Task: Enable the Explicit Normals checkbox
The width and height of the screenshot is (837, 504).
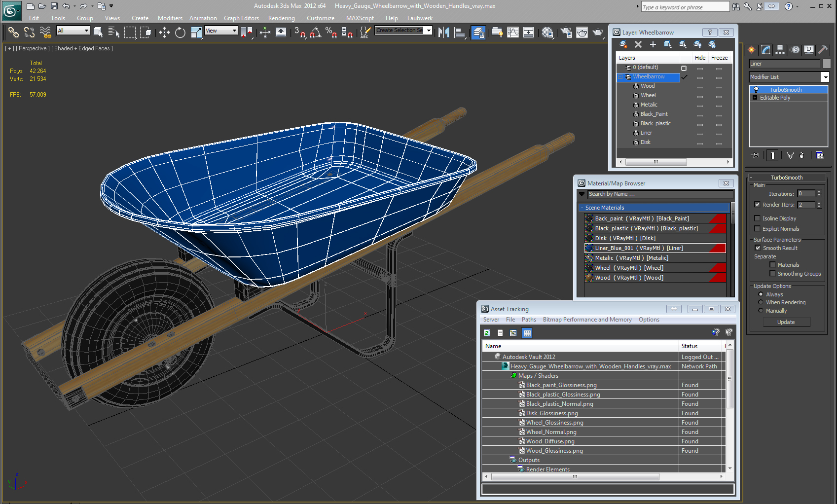Action: [x=758, y=228]
